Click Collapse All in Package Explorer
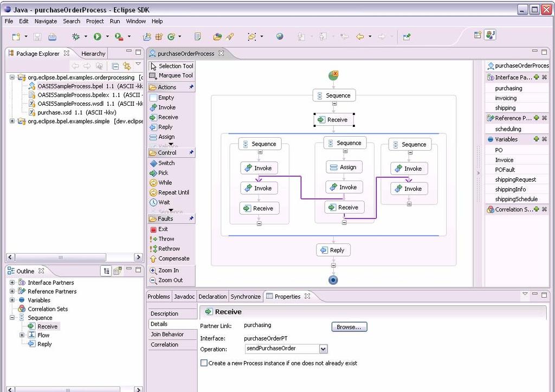 coord(115,66)
